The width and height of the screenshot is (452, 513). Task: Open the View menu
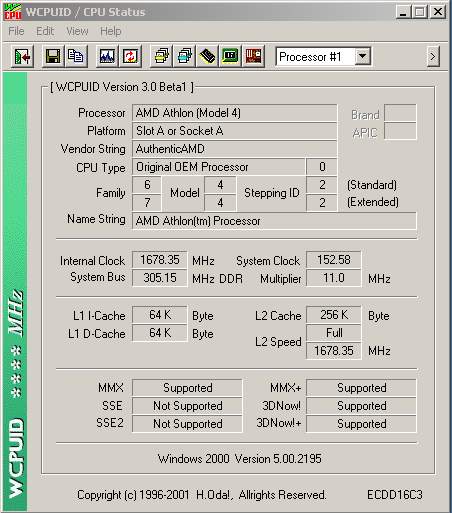tap(77, 31)
